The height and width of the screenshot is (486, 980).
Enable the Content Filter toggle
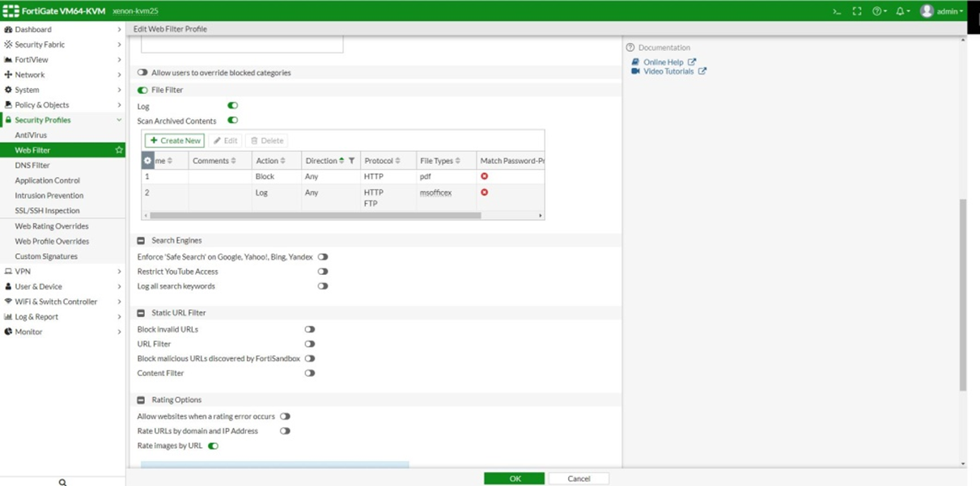tap(310, 374)
